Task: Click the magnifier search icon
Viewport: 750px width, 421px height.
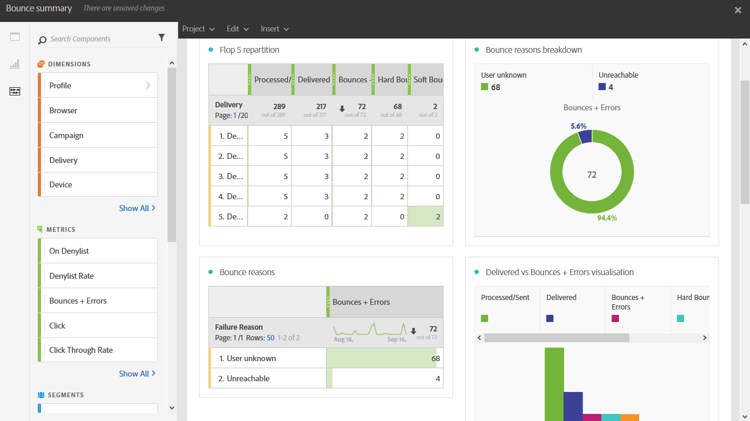Action: click(x=42, y=40)
